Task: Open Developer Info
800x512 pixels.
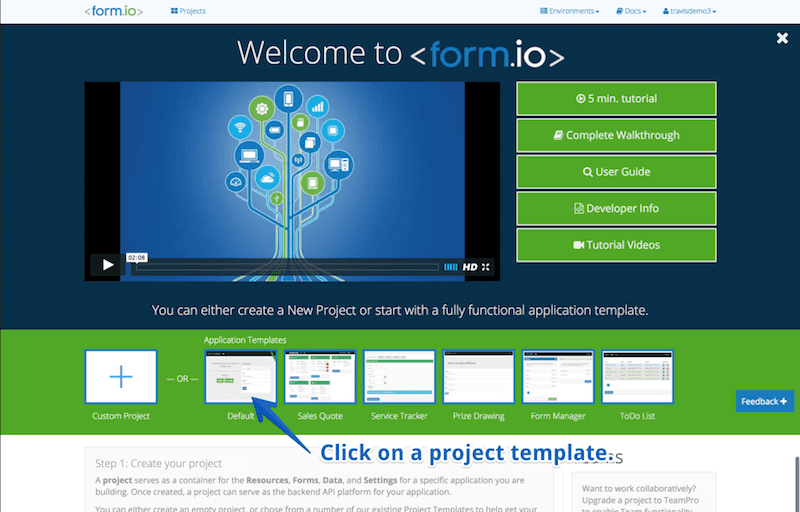Action: click(x=616, y=208)
